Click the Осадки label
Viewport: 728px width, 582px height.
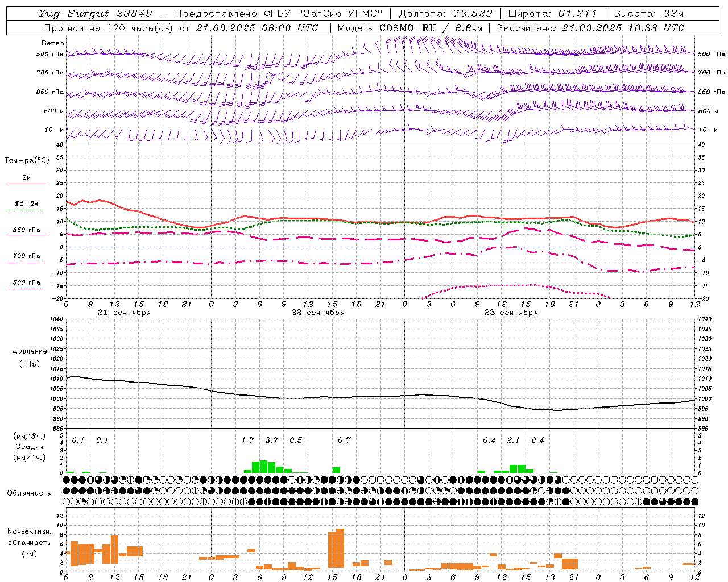point(30,447)
